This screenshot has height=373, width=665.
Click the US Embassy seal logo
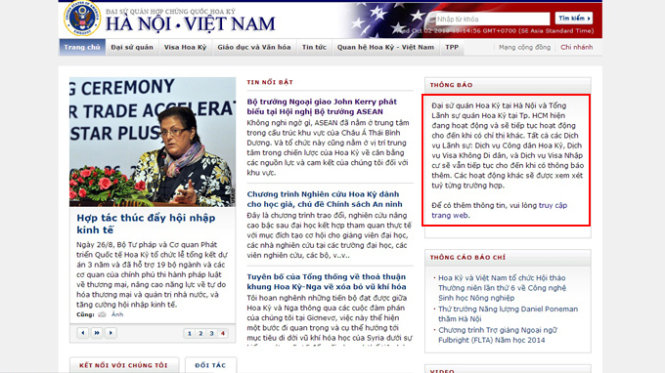coord(82,19)
